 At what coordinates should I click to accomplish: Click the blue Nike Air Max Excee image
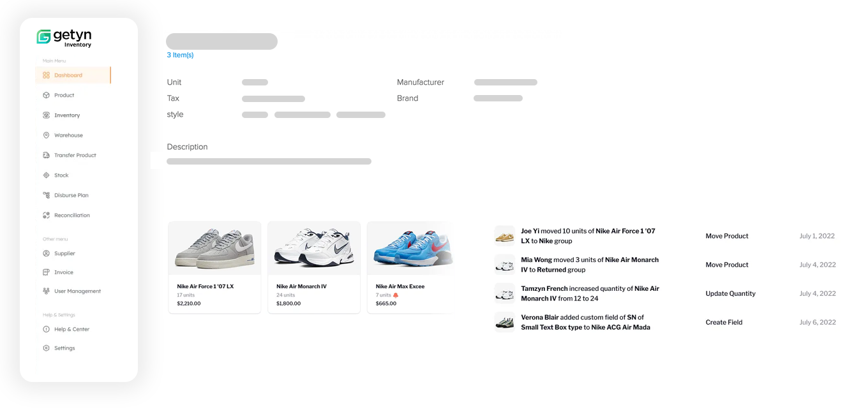[x=412, y=248]
